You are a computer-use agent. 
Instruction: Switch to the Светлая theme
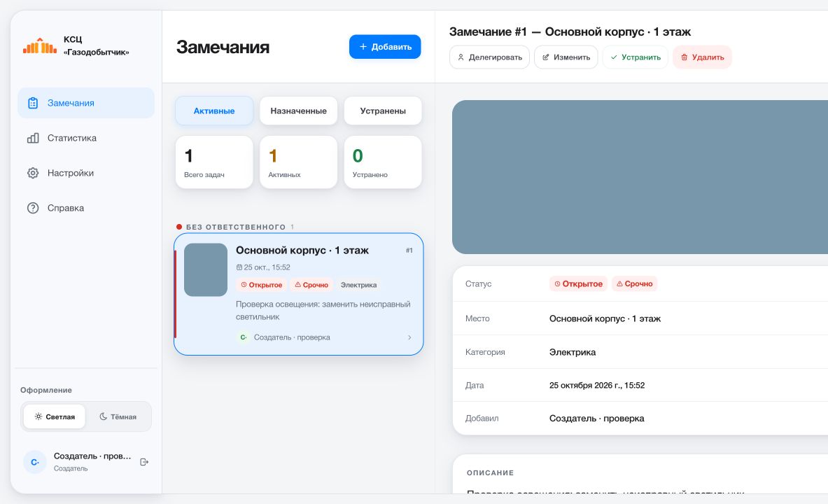tap(55, 416)
